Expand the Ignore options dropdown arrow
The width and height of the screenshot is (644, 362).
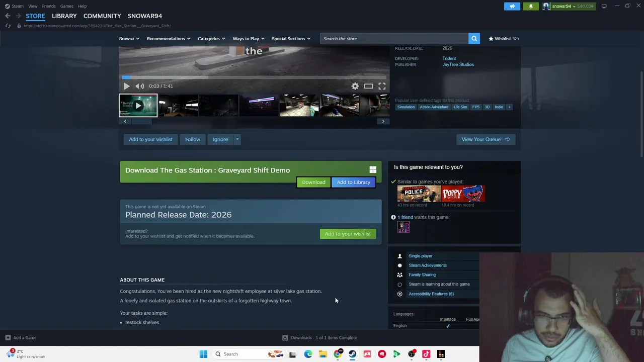click(237, 139)
